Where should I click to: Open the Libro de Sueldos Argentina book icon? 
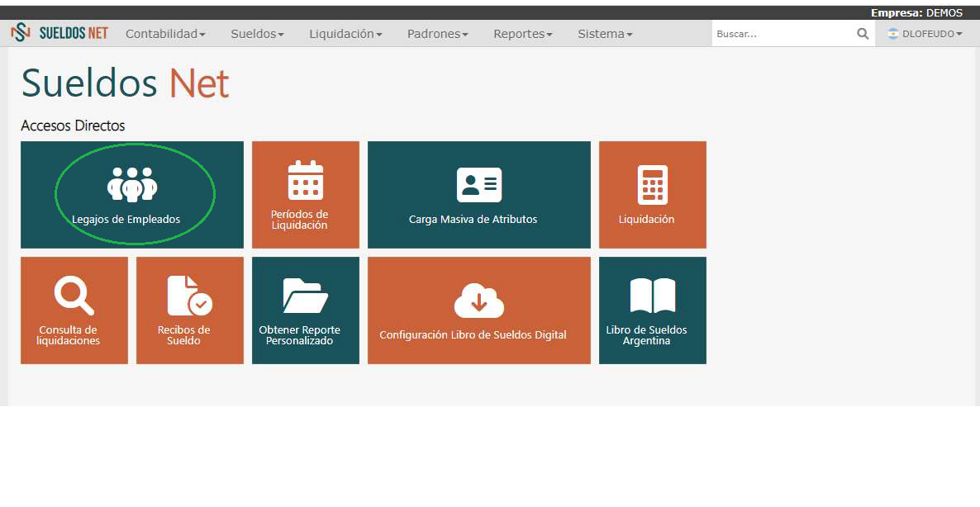pyautogui.click(x=653, y=296)
